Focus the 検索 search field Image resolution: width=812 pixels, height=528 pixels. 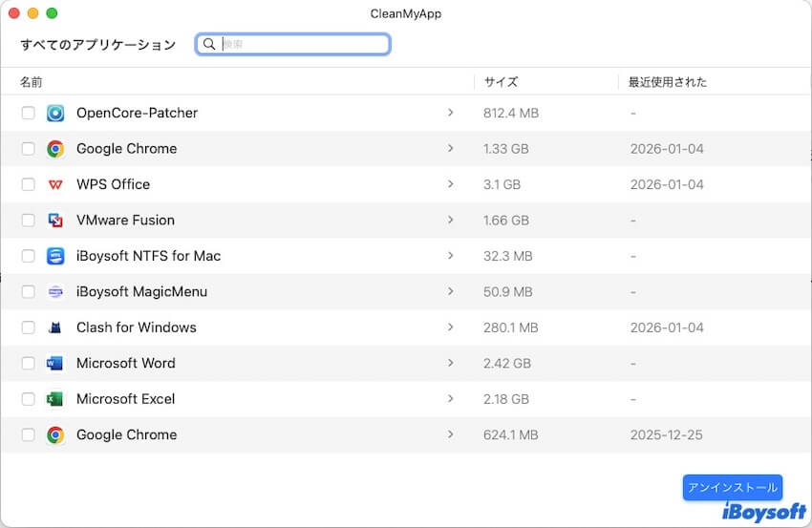[x=301, y=44]
